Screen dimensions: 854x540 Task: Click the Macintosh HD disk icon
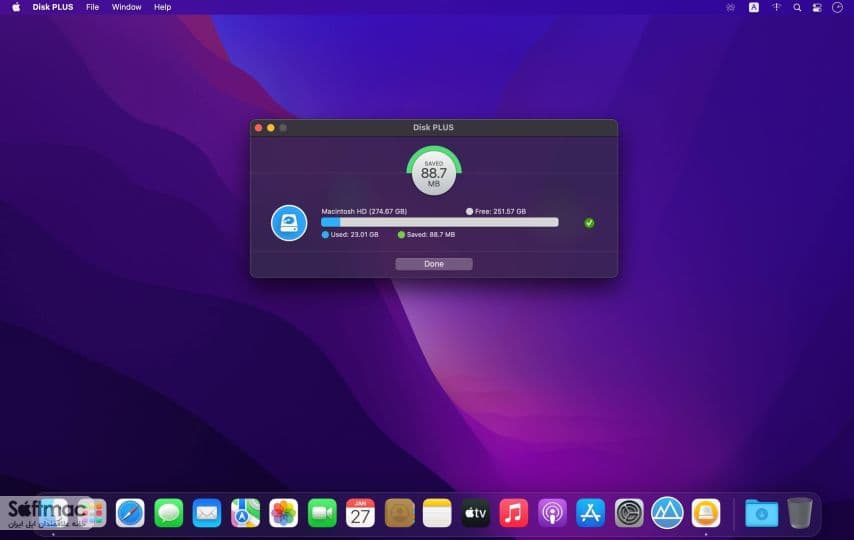click(289, 223)
